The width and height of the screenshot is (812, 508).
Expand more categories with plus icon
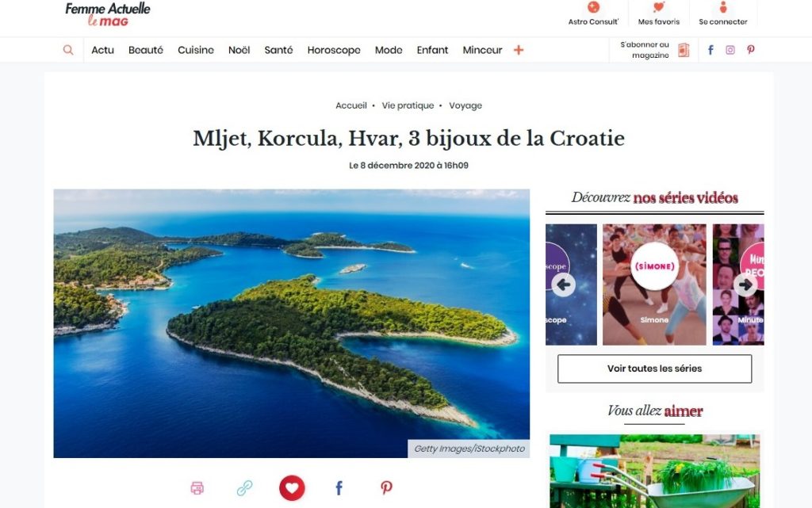[x=519, y=50]
